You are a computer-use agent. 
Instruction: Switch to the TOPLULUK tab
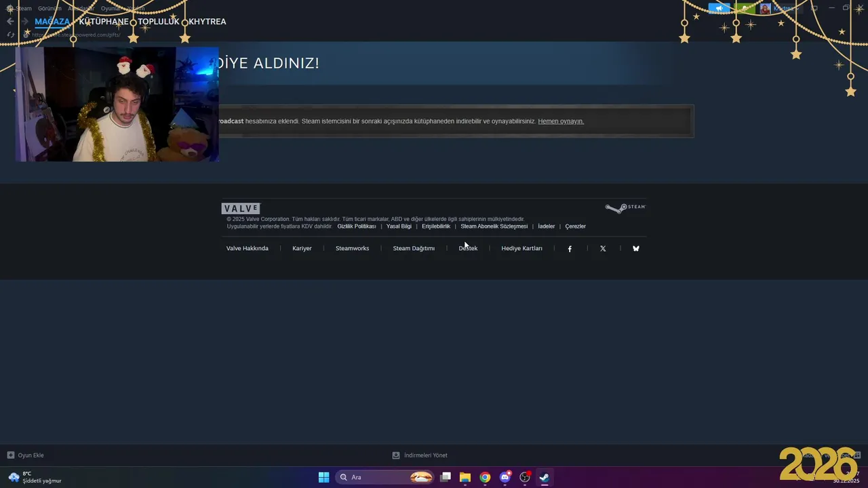coord(159,22)
